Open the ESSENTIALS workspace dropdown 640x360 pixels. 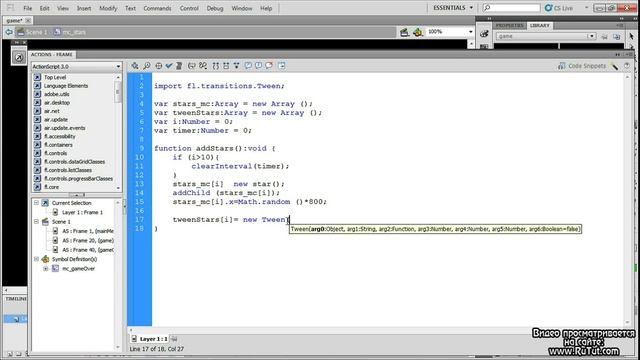coord(453,8)
